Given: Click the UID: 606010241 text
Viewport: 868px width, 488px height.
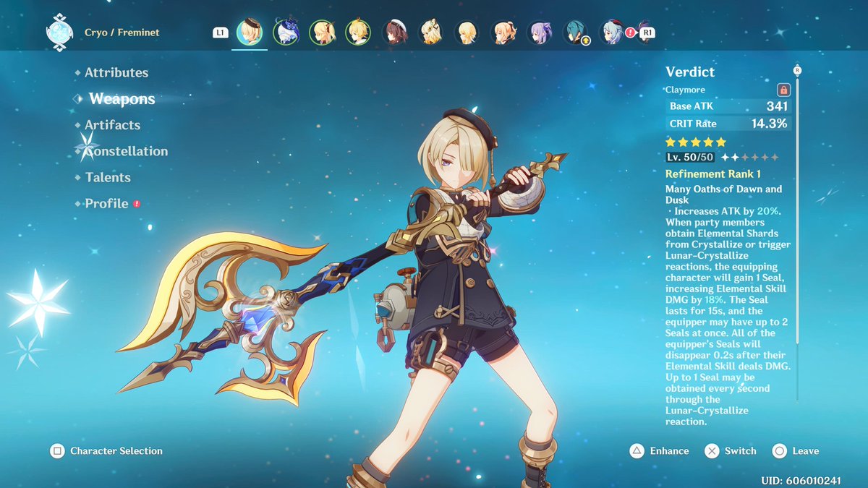Looking at the screenshot, I should coord(801,481).
